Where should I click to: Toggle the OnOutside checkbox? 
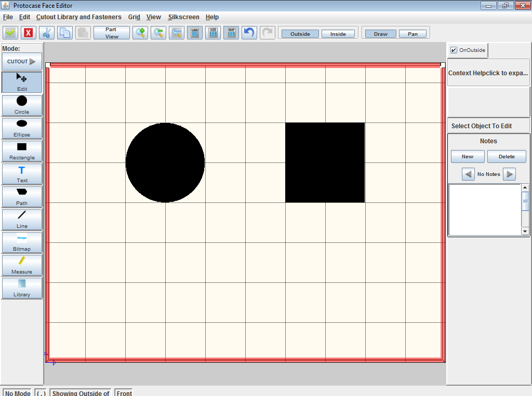(454, 50)
